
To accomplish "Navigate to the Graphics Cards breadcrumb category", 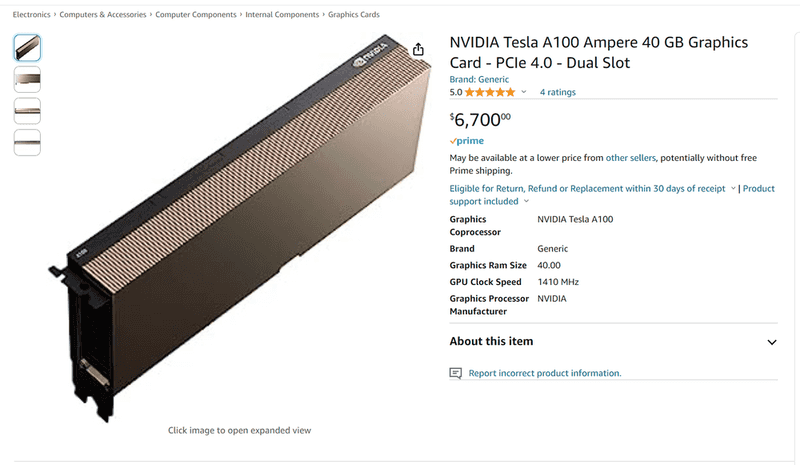I will pyautogui.click(x=354, y=15).
